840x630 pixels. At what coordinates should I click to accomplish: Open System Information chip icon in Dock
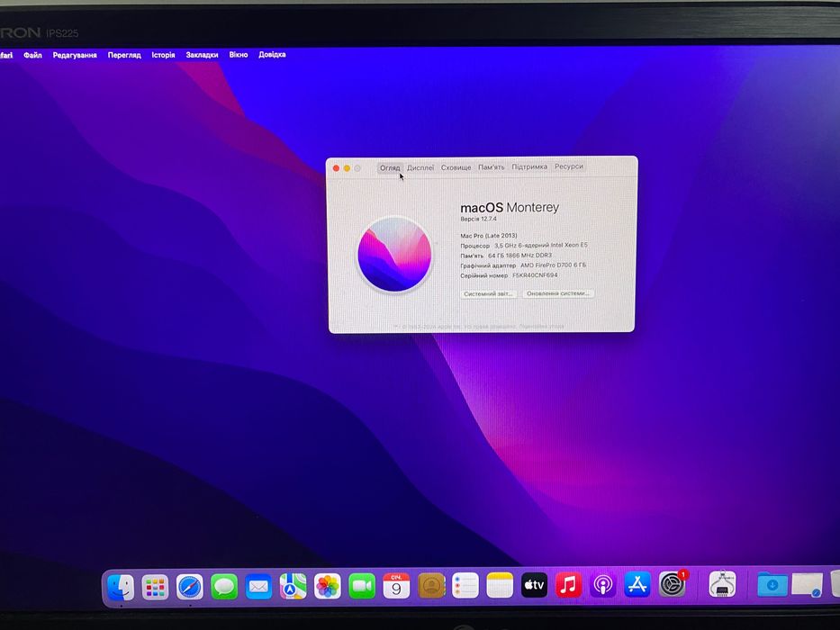[721, 584]
